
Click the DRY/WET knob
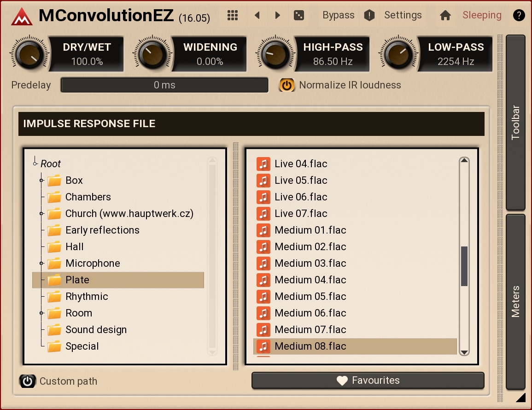(x=29, y=54)
